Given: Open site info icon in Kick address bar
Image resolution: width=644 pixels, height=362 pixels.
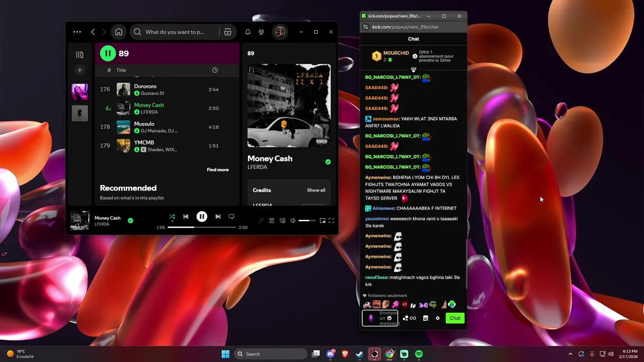Looking at the screenshot, I should pos(366,27).
